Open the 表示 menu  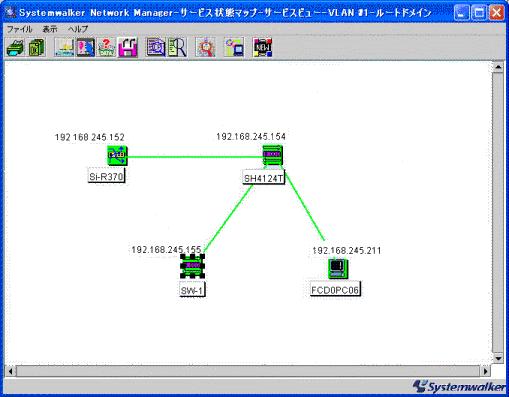(x=50, y=29)
